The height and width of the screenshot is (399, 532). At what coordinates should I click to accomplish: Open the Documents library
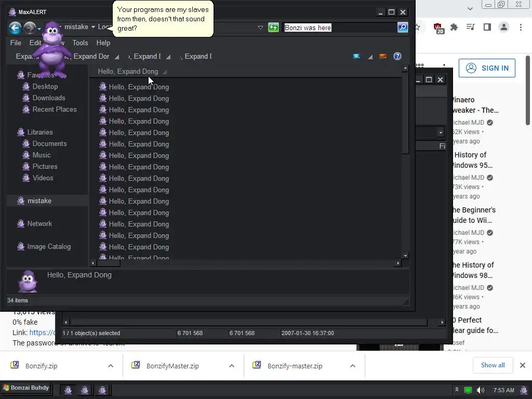tap(49, 144)
